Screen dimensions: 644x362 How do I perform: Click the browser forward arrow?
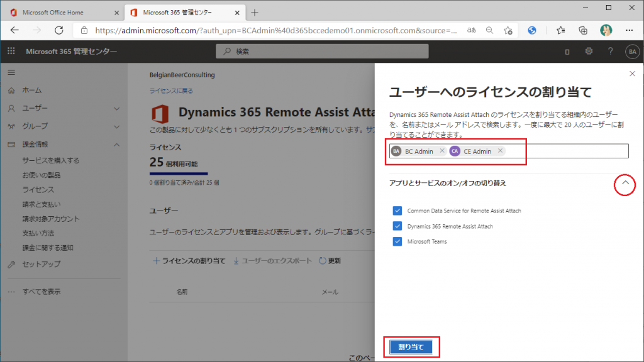pyautogui.click(x=37, y=30)
